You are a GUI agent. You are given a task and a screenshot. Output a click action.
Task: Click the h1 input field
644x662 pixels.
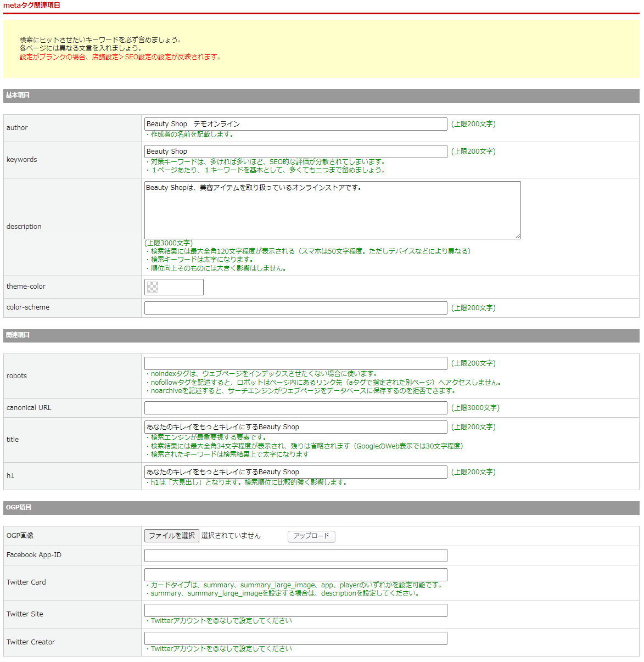click(x=295, y=472)
